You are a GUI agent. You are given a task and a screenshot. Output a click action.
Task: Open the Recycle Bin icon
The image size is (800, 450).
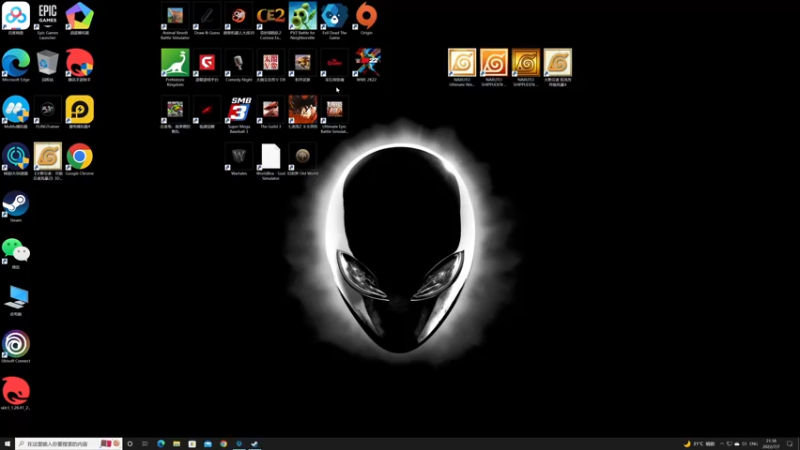point(47,65)
